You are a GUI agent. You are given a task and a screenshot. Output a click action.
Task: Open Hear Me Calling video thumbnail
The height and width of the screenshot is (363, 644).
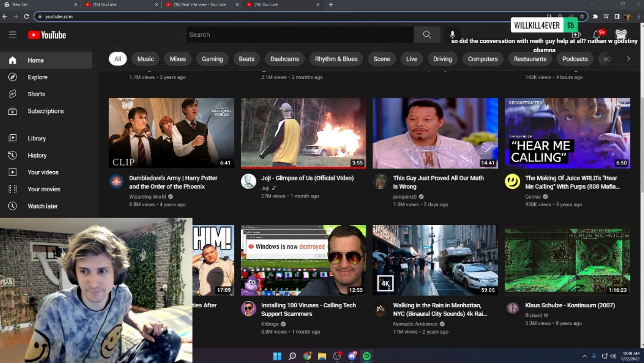pos(567,133)
